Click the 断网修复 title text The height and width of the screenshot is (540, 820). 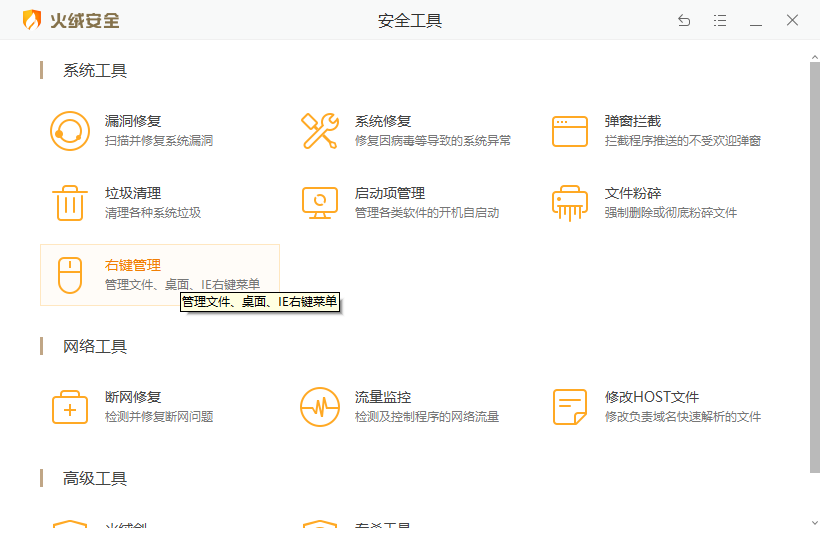click(x=133, y=397)
